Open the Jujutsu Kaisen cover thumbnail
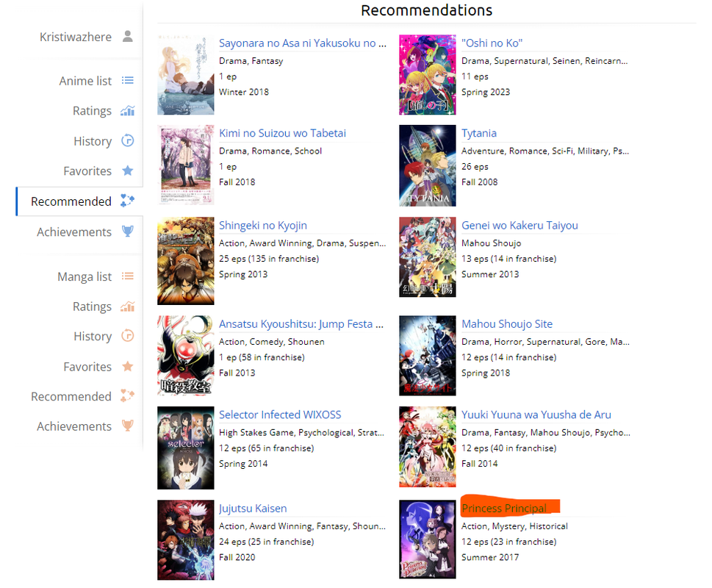This screenshot has height=588, width=712. pyautogui.click(x=186, y=540)
